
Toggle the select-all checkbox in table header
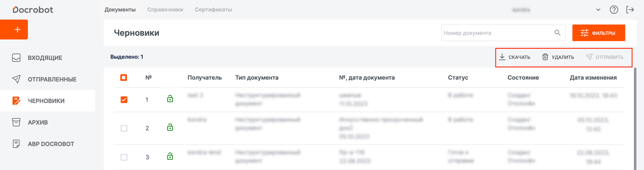click(x=123, y=78)
